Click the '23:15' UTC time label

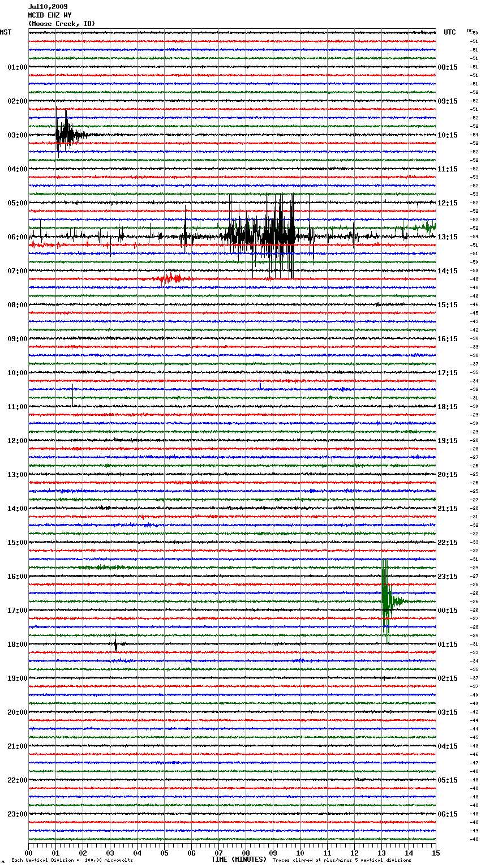[448, 577]
